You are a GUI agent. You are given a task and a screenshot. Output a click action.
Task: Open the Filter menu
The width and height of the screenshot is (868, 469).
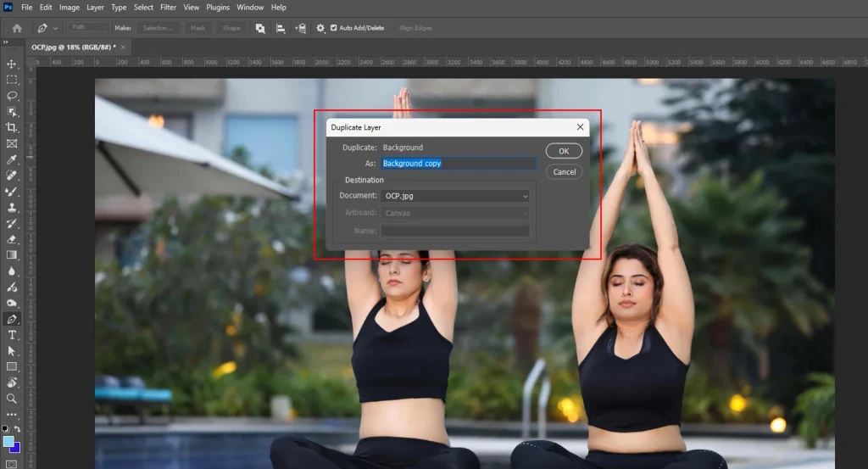pyautogui.click(x=169, y=7)
